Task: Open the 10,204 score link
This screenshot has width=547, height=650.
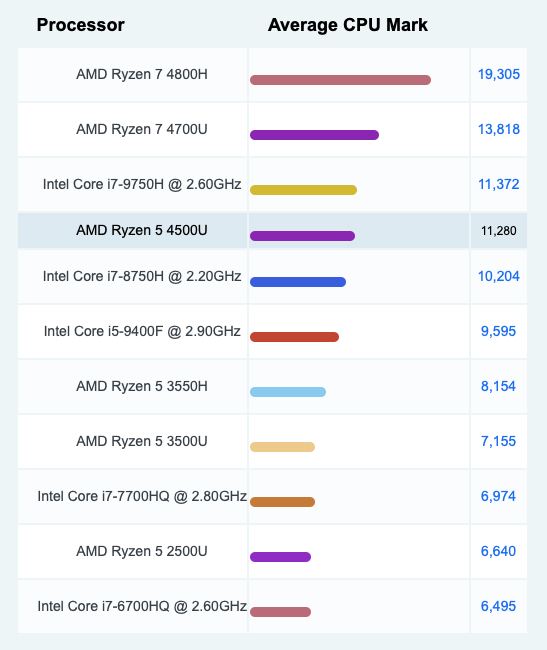Action: coord(499,276)
